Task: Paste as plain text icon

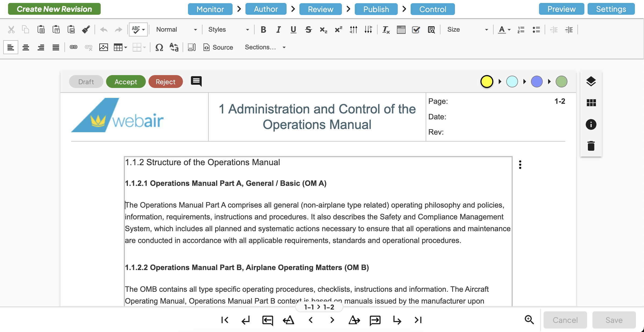Action: 56,29
